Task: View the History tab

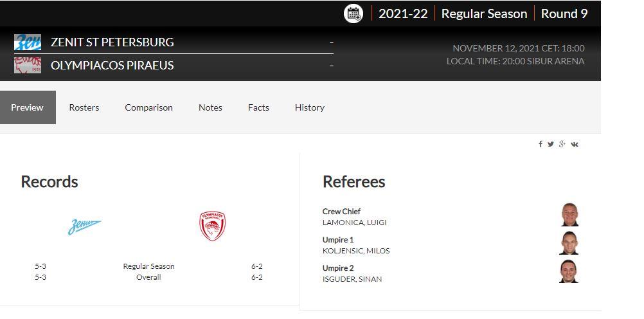Action: click(x=309, y=107)
